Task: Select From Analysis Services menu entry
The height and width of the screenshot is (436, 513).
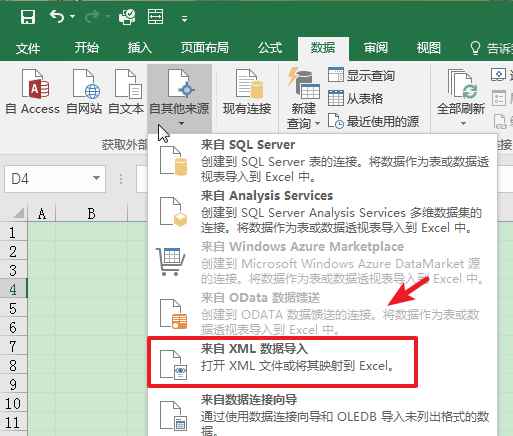Action: (x=322, y=212)
